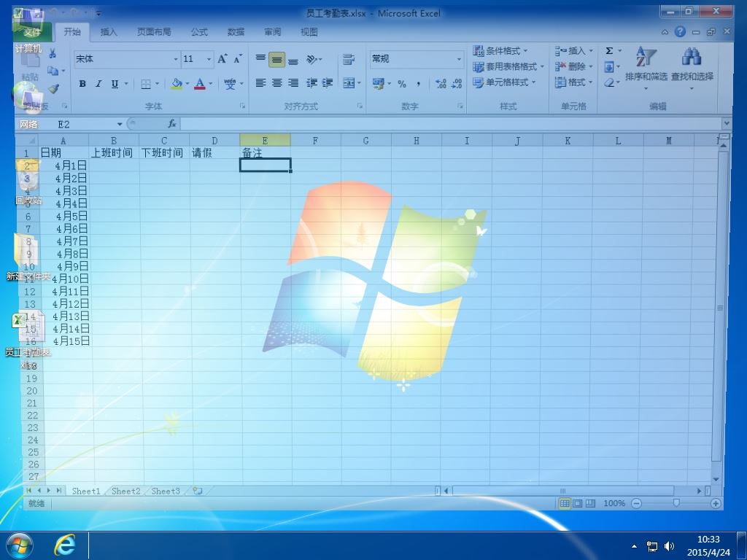This screenshot has width=747, height=560.
Task: Click the Format Painter brush icon
Action: (x=53, y=88)
